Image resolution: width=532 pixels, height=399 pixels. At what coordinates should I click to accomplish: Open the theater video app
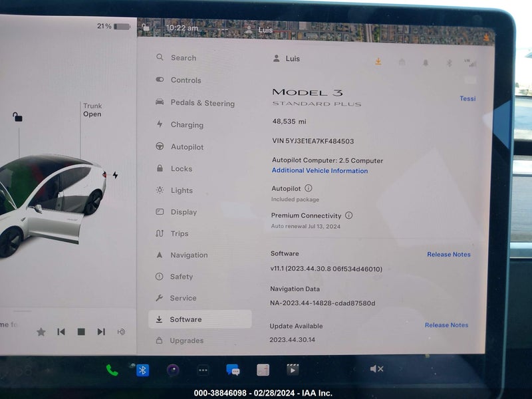[293, 370]
